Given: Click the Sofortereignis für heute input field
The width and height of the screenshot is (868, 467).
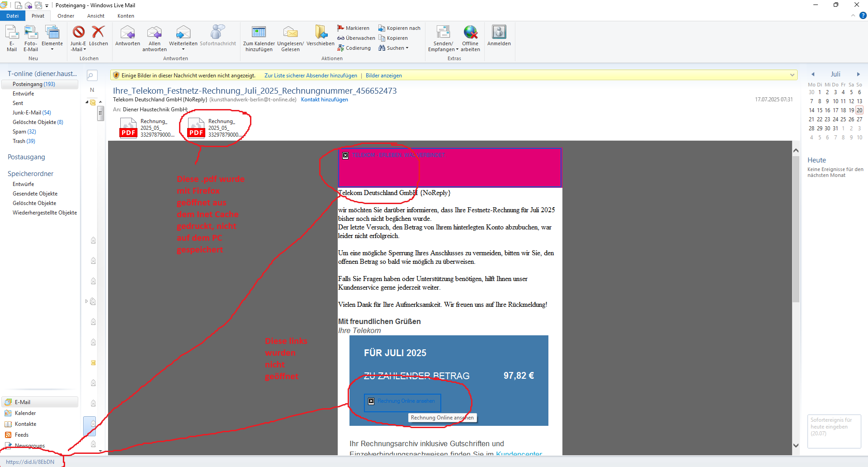Looking at the screenshot, I should [x=834, y=431].
